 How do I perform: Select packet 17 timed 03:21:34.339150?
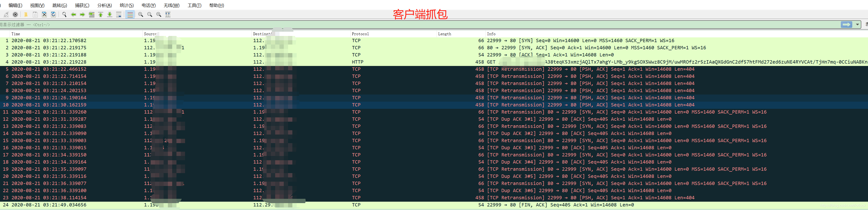[x=434, y=155]
